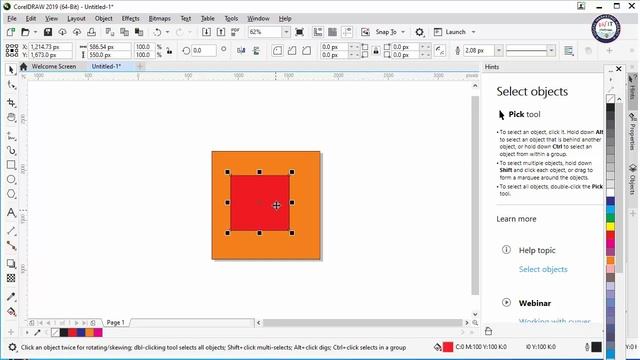The width and height of the screenshot is (640, 360).
Task: Select the Rectangle tool
Action: (11, 165)
